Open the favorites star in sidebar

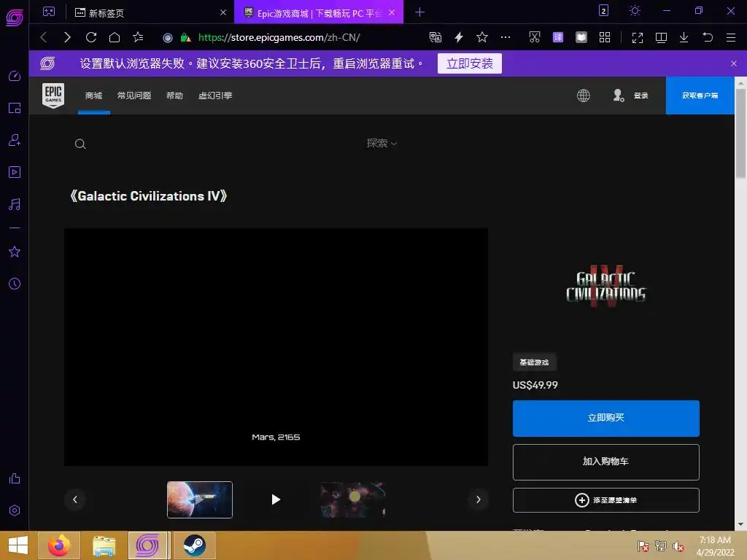pos(15,252)
